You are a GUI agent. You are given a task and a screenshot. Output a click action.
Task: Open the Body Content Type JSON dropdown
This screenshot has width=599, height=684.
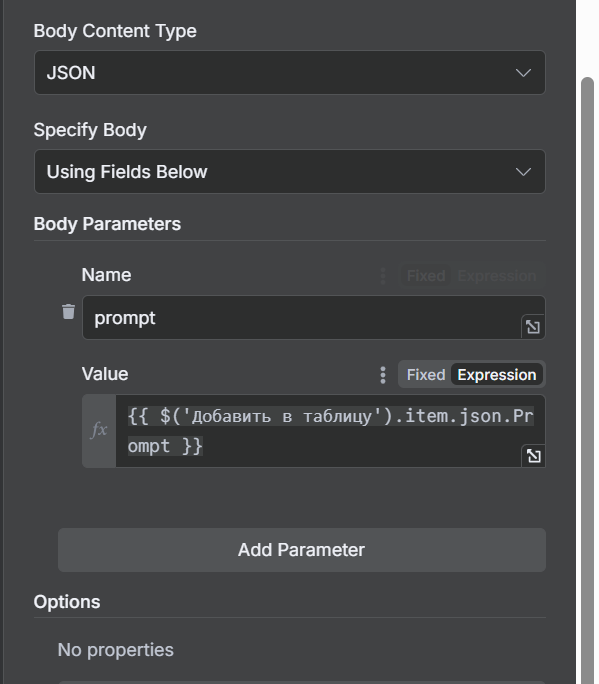pos(290,72)
